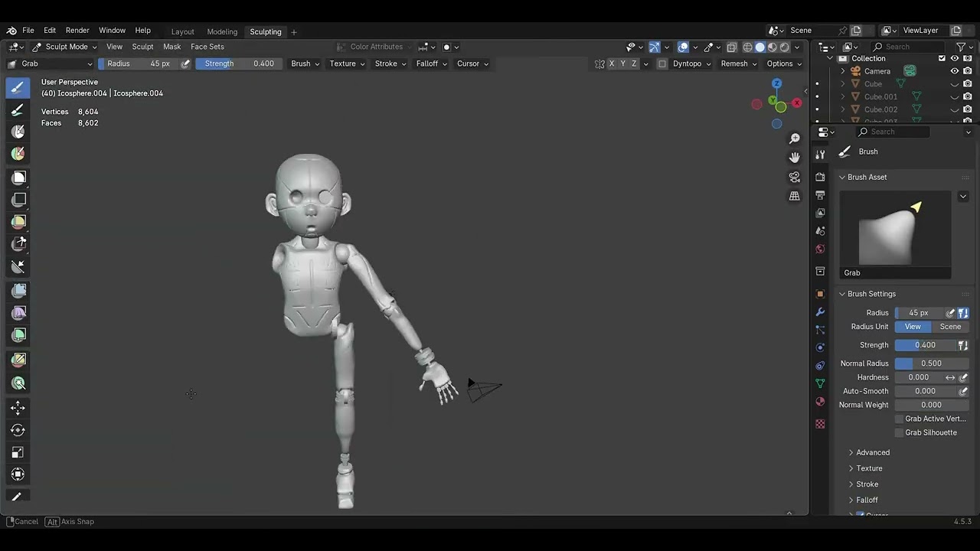This screenshot has height=551, width=980.
Task: Select the Transform tool in the toolbar
Action: coord(18,474)
